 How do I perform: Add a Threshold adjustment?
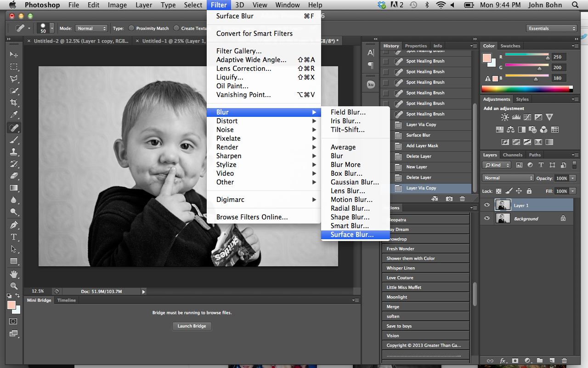point(527,142)
